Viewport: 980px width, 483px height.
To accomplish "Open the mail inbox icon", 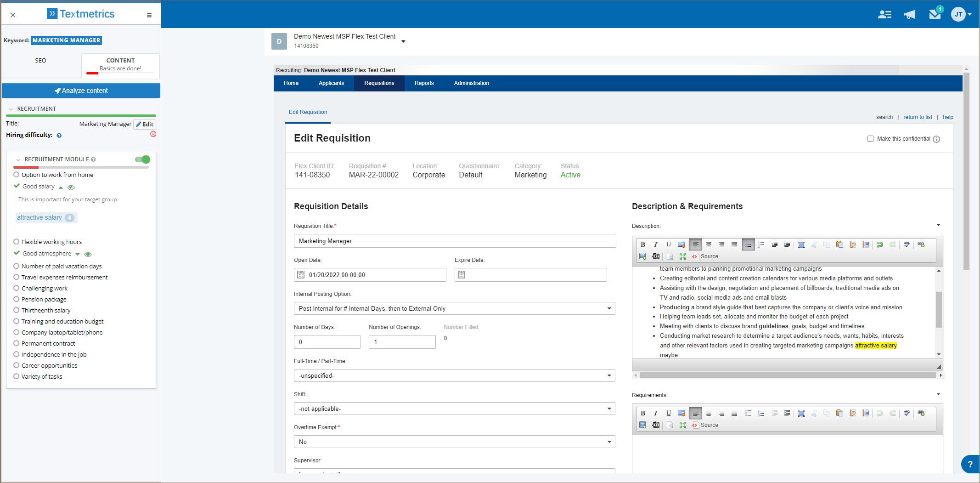I will click(935, 14).
